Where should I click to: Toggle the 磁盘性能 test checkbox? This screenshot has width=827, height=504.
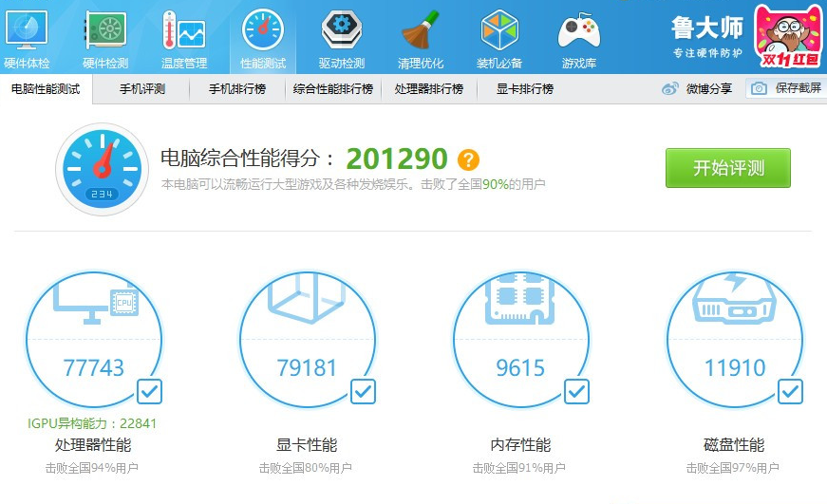(x=791, y=392)
